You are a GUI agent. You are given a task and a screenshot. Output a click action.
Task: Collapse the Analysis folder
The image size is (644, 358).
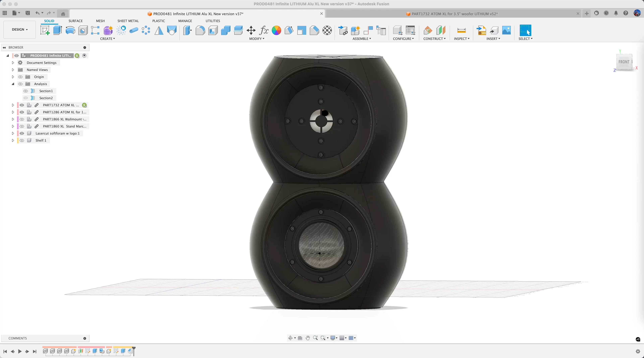tap(13, 84)
